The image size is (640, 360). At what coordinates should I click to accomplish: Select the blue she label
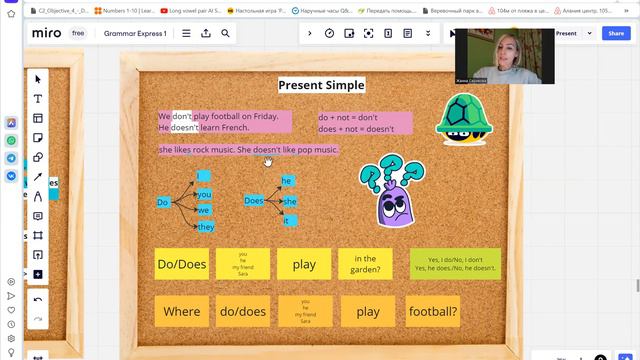pyautogui.click(x=289, y=201)
